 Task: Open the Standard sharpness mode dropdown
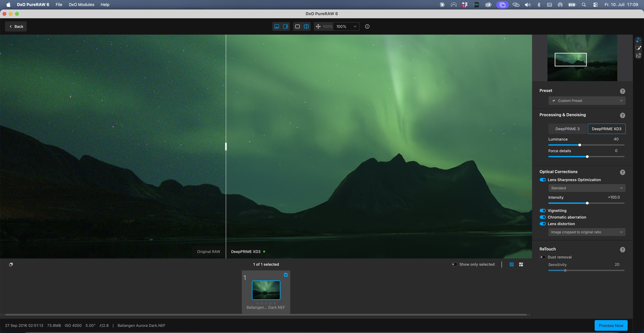[x=587, y=188]
